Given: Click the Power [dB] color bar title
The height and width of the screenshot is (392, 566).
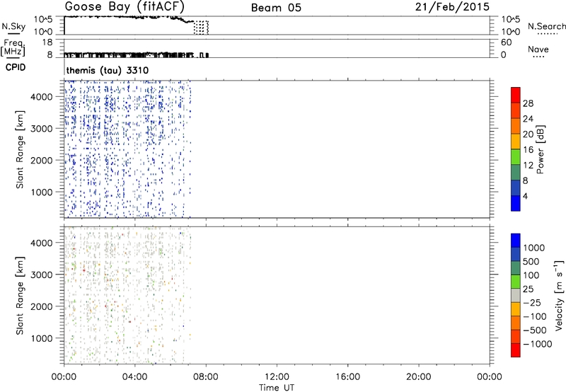Looking at the screenshot, I should pyautogui.click(x=541, y=149).
